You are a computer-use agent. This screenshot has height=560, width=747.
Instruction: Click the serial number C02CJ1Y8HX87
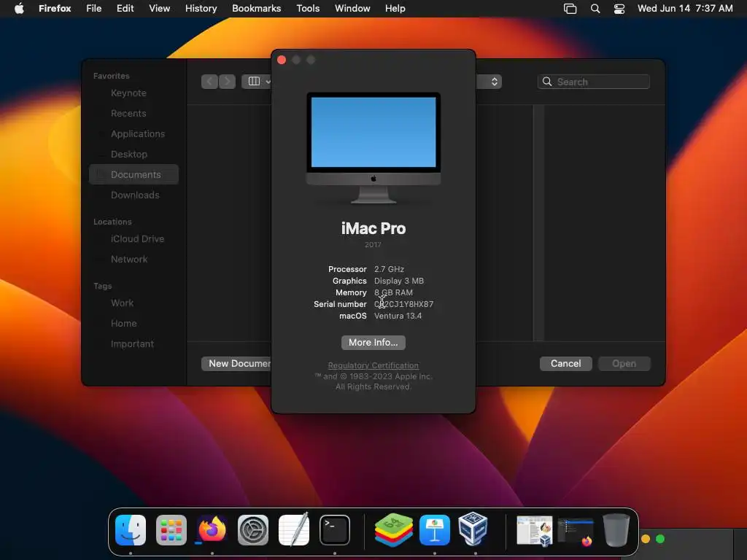coord(404,304)
